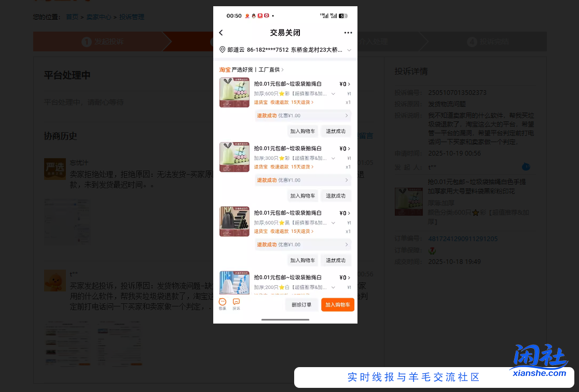
Task: Click the 严选 red avatar in negotiation history
Action: click(x=55, y=169)
